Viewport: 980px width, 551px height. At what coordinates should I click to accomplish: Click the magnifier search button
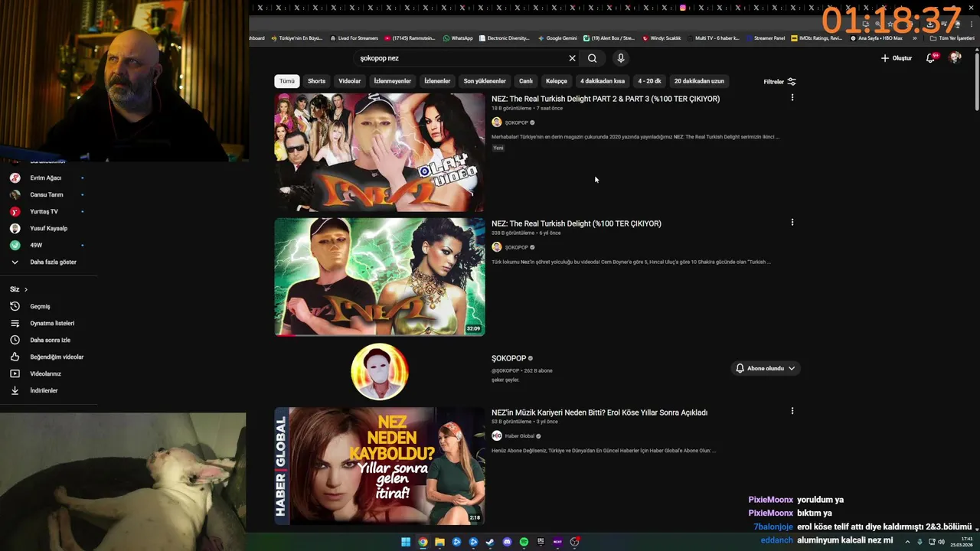point(592,58)
